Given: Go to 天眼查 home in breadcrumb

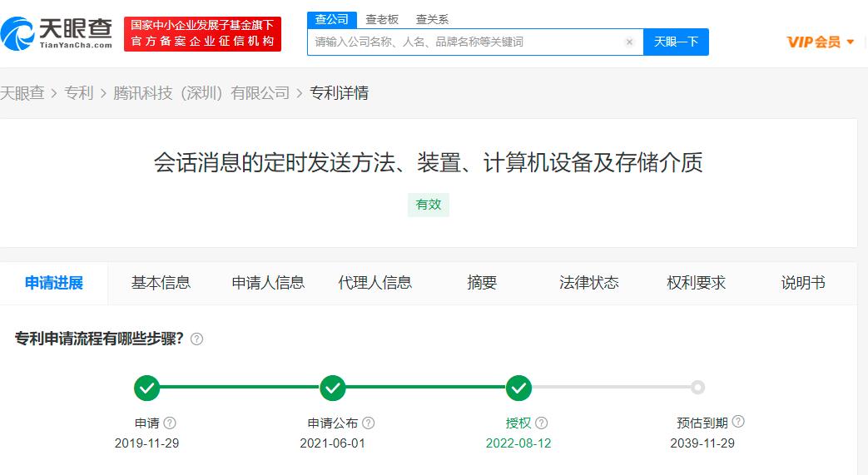Looking at the screenshot, I should 22,93.
